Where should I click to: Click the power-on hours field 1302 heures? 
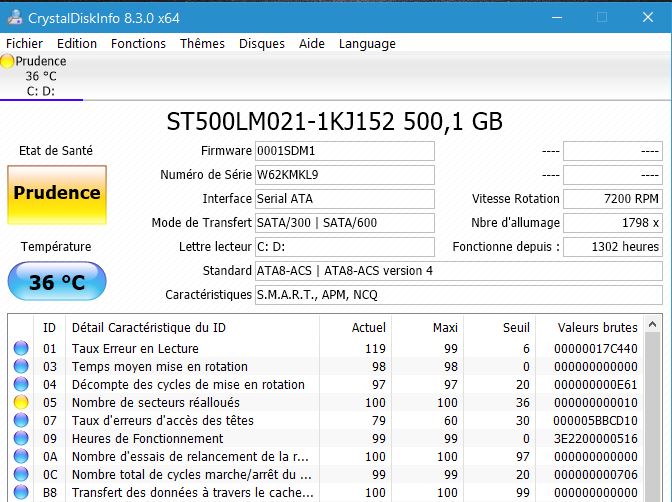(x=613, y=247)
